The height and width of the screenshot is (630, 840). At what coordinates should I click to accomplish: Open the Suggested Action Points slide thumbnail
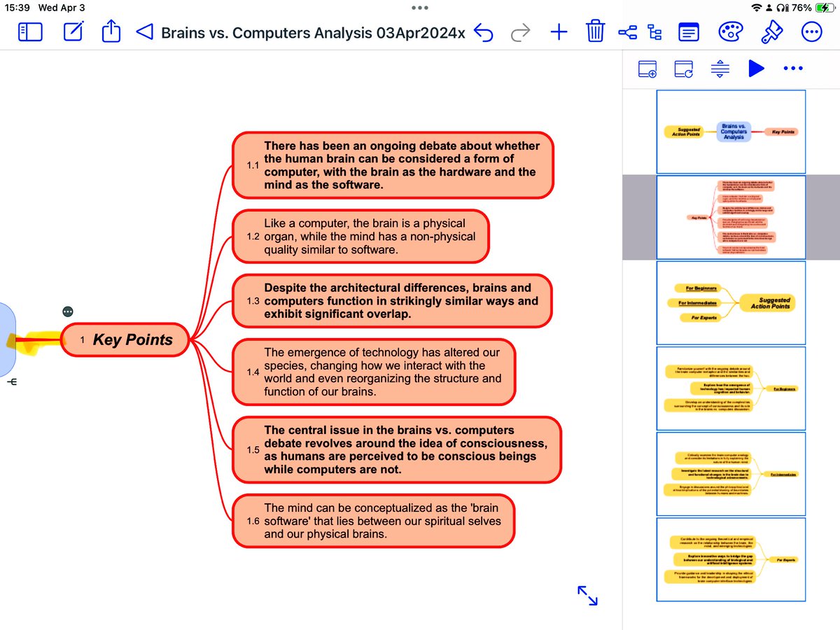coord(731,303)
